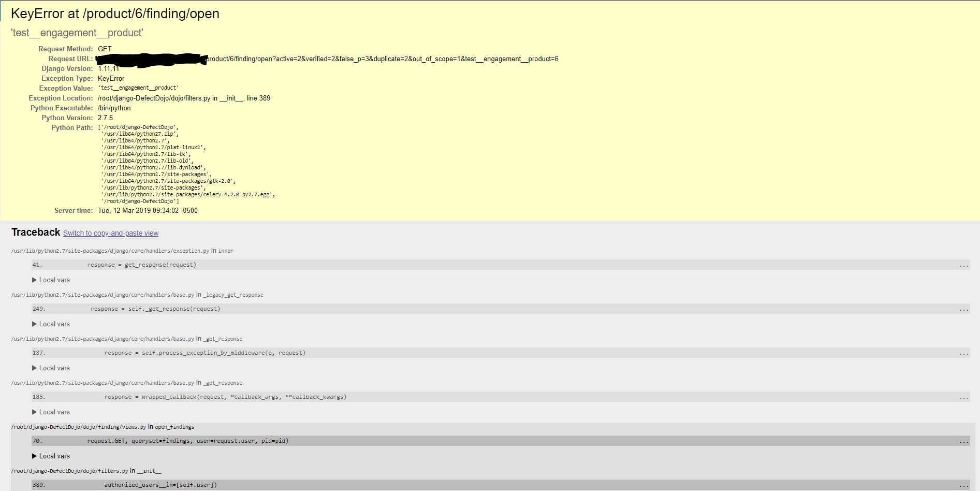Expand code context ellipsis on line 41
Screen dimensions: 980x491
coord(963,265)
